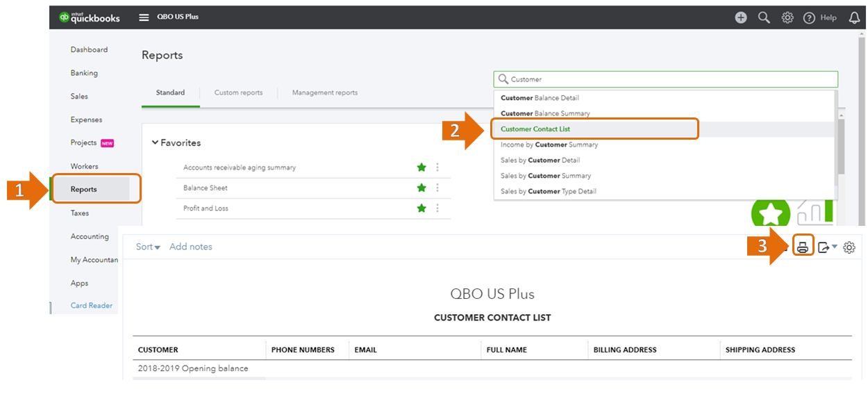Open Accounting in the sidebar
This screenshot has width=868, height=401.
click(90, 236)
